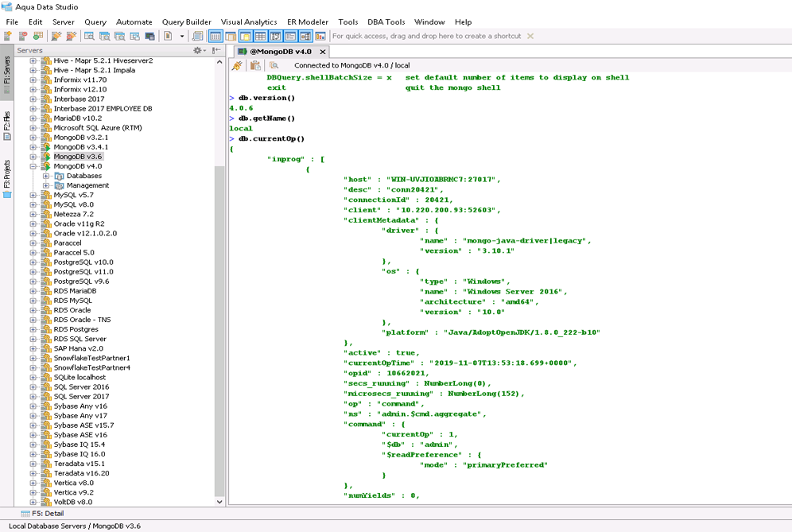Toggle the first highlighted layout view button
The width and height of the screenshot is (792, 532).
(x=215, y=36)
